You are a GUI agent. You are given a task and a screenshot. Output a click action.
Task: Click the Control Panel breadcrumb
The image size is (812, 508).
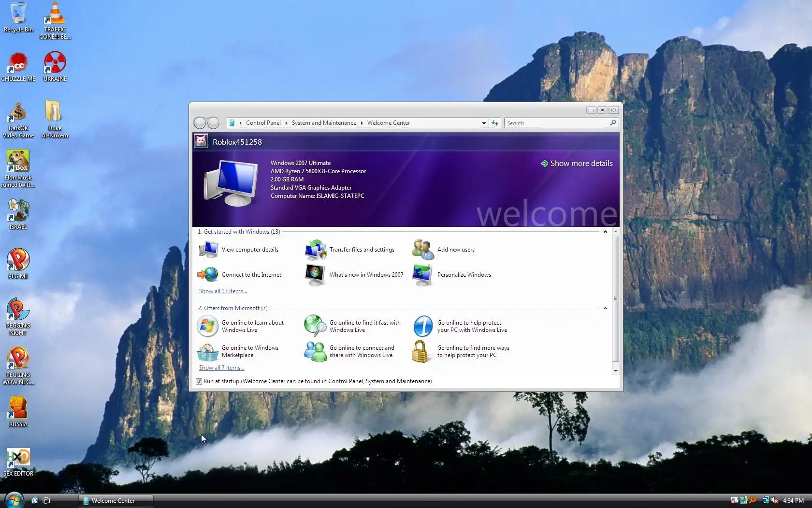(263, 123)
